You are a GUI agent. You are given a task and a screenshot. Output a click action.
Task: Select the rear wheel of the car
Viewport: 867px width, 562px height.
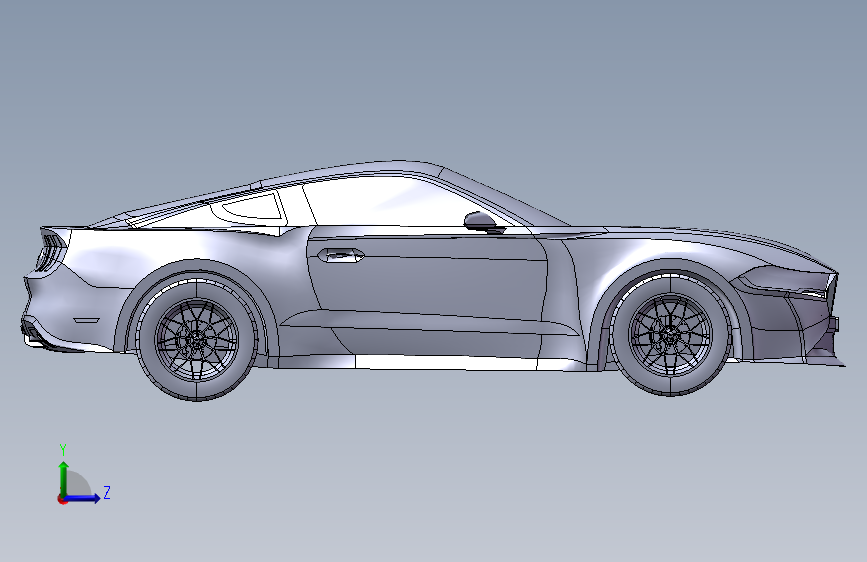coord(197,339)
